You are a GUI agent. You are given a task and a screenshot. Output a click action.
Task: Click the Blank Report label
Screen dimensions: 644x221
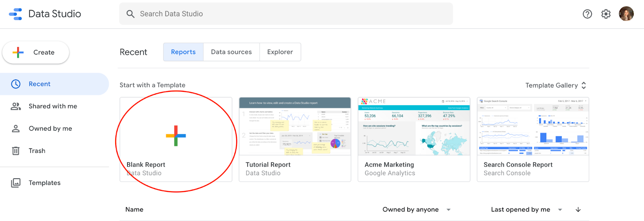(146, 165)
